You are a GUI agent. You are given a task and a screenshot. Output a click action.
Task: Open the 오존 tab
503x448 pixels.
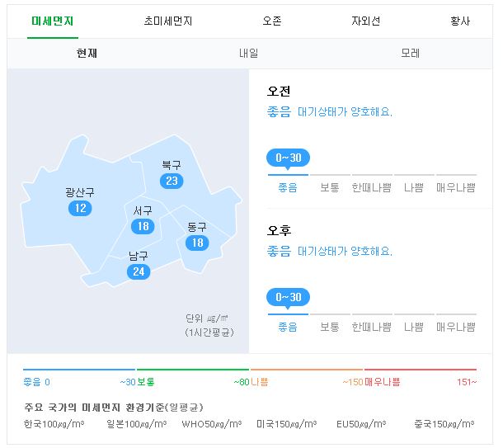point(272,21)
